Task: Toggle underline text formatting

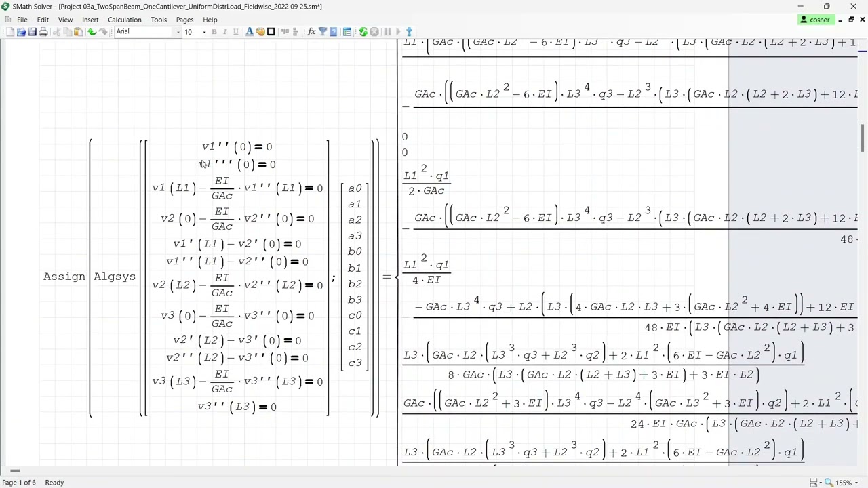Action: pos(235,32)
